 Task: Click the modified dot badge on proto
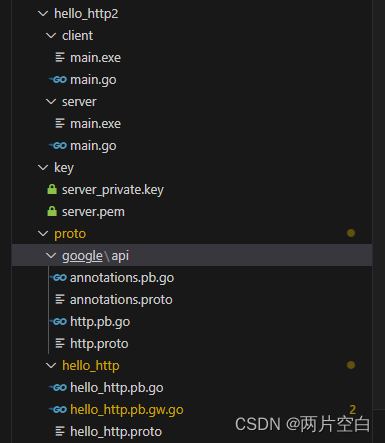pos(351,233)
